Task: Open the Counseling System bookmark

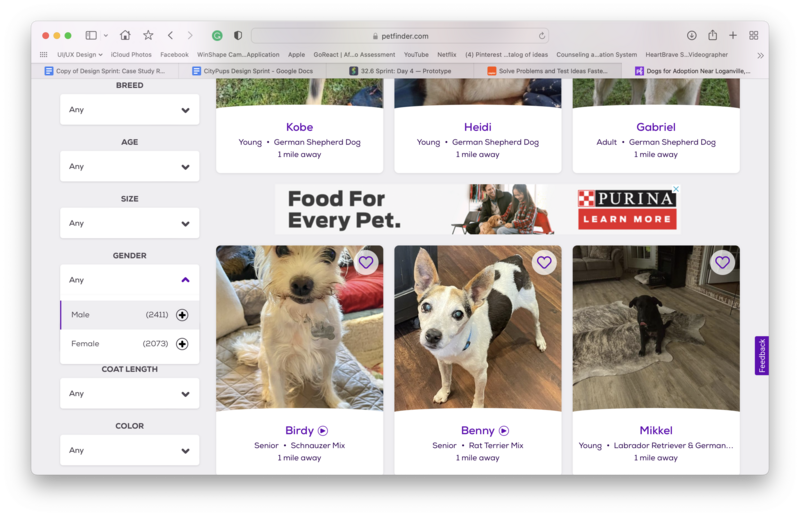Action: [596, 55]
